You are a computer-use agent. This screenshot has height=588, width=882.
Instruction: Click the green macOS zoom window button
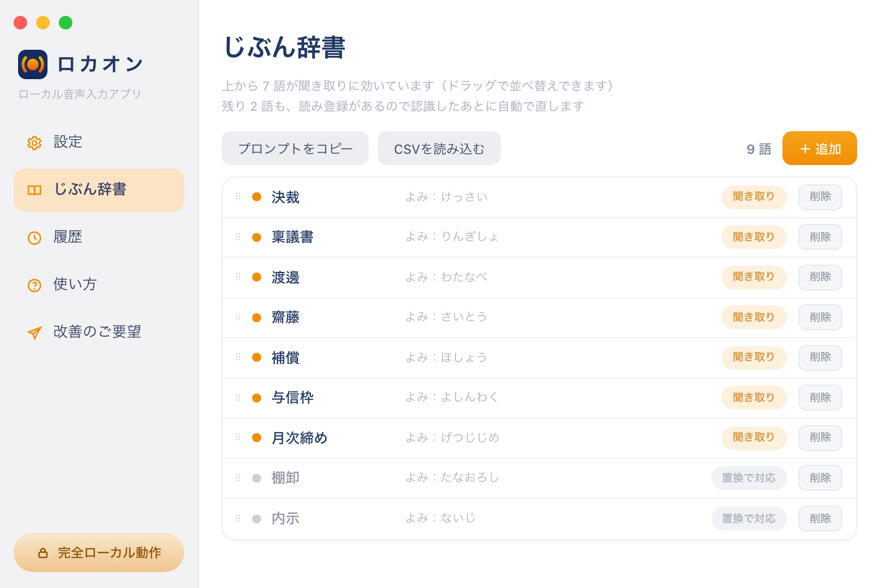(x=66, y=23)
